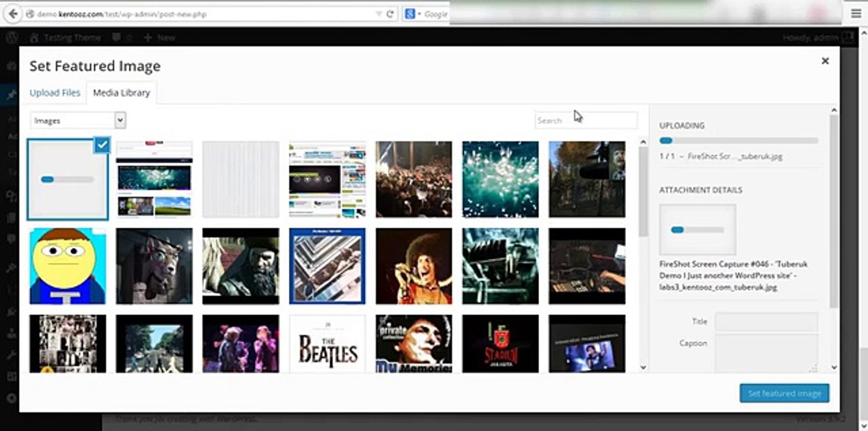The height and width of the screenshot is (431, 868).
Task: Click the ATTACHMENT DETAILS heading
Action: tap(701, 190)
